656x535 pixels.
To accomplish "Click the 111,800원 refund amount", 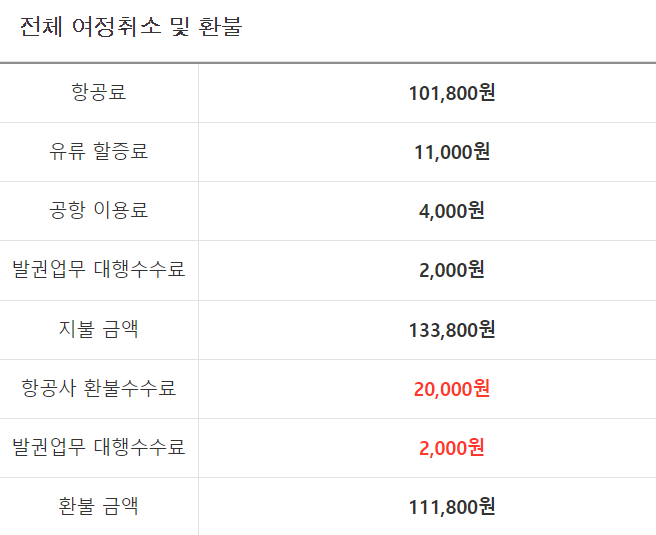I will (x=452, y=507).
